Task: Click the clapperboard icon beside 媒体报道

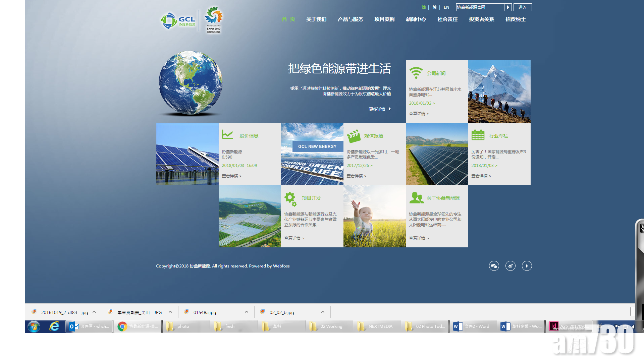Action: (354, 136)
